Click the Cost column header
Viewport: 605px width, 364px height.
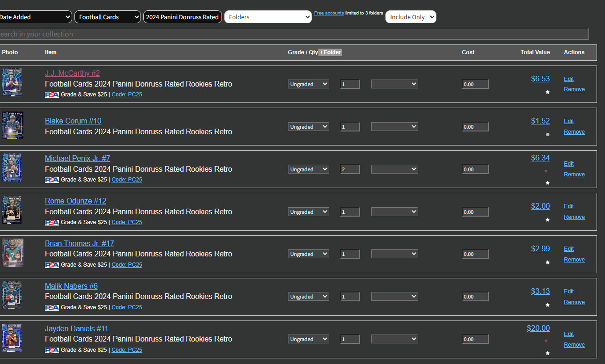(x=468, y=52)
